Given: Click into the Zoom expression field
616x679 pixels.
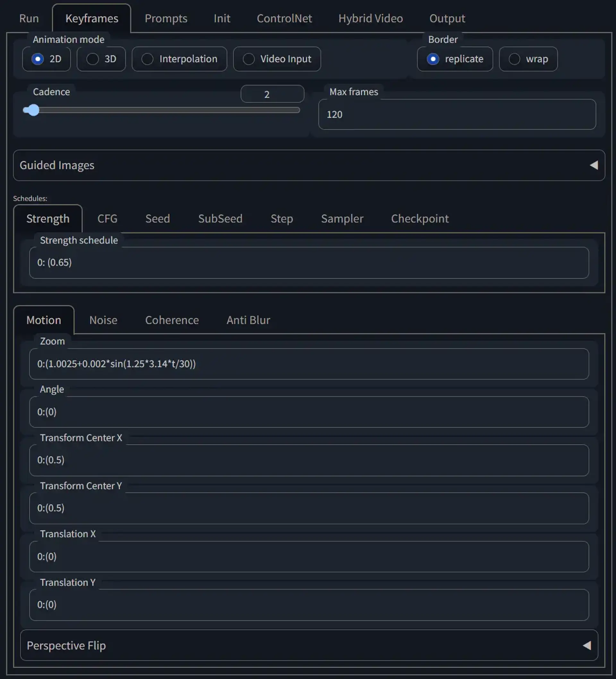Looking at the screenshot, I should pos(308,364).
